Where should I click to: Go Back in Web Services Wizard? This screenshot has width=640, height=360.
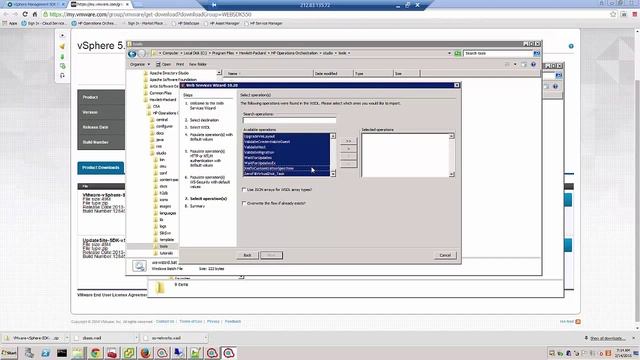pyautogui.click(x=247, y=255)
